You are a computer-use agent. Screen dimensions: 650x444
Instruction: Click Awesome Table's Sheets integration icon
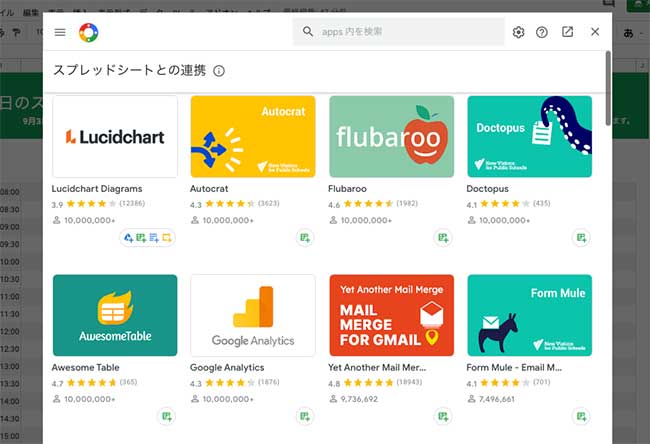[167, 416]
